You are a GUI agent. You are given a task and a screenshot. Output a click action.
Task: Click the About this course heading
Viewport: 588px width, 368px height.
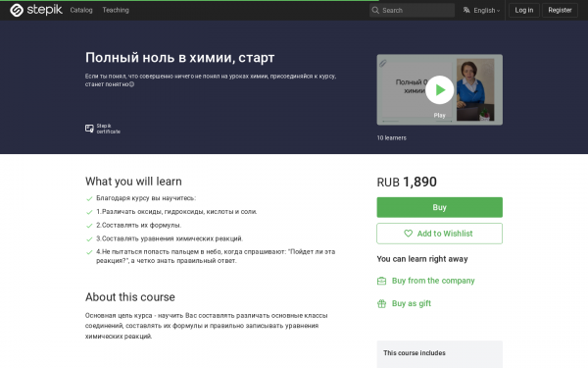pyautogui.click(x=129, y=297)
